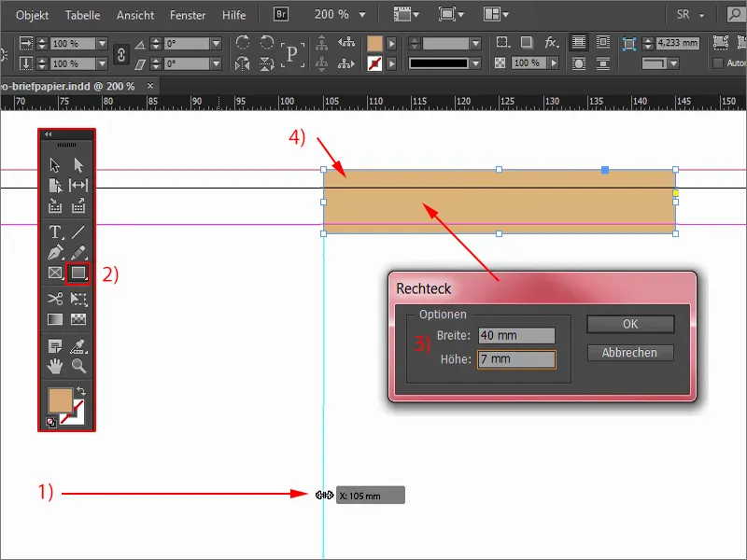Viewport: 747px width, 560px height.
Task: Enable wrap around bounding box
Action: tap(602, 42)
